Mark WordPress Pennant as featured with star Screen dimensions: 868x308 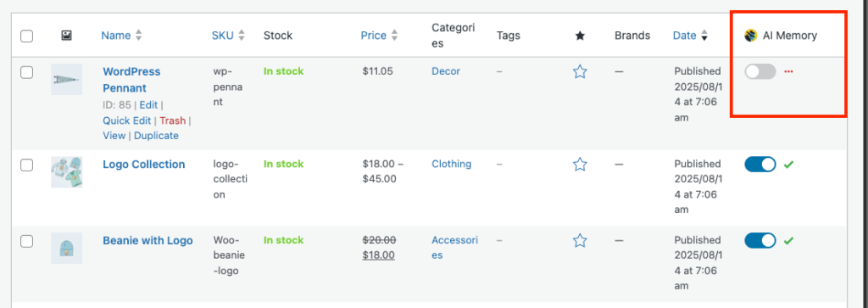(x=580, y=71)
